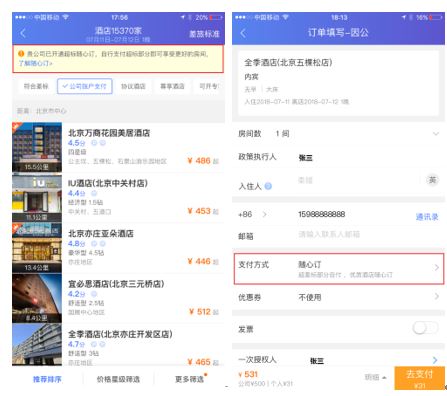Select the ¥531 total price
Screen dimensions: 447x396
click(248, 374)
